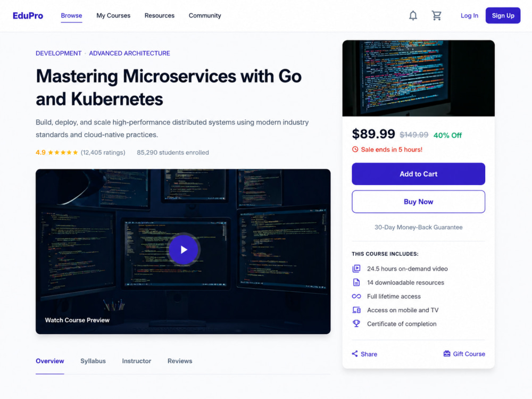Click the crossed-out $149.99 price

(x=414, y=135)
